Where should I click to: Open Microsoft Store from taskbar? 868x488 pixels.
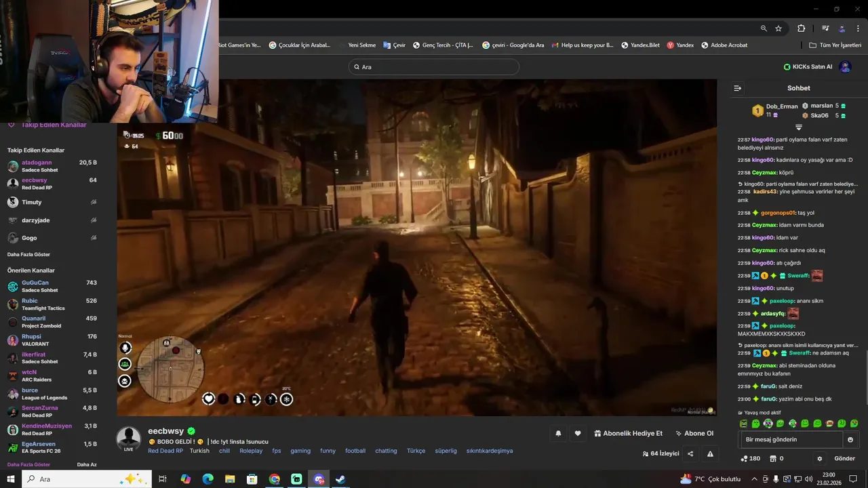[252, 479]
